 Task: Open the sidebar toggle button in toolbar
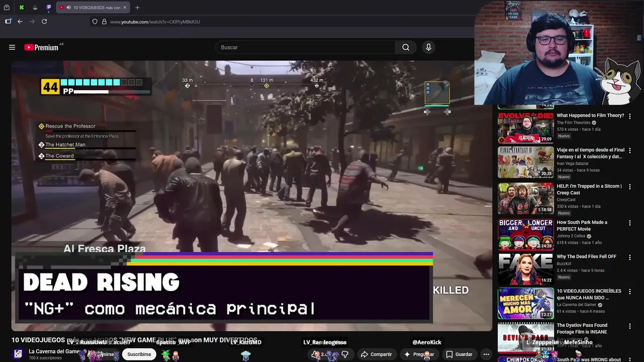pyautogui.click(x=8, y=22)
